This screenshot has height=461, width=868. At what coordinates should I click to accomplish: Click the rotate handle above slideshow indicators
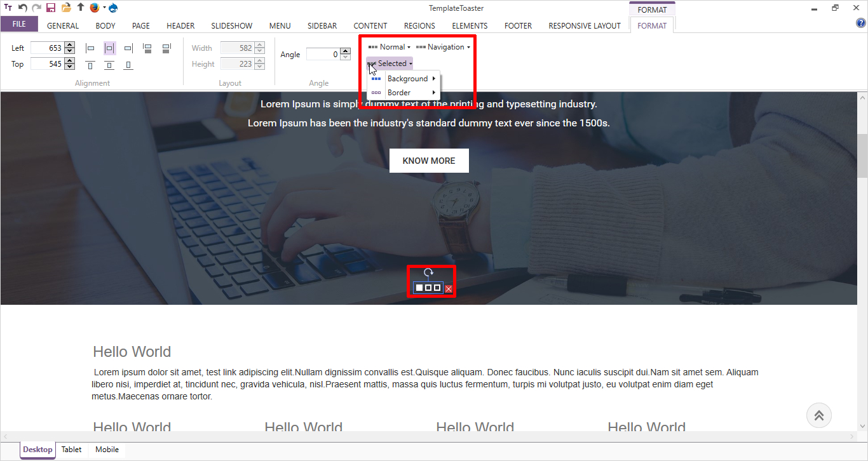[x=428, y=272]
